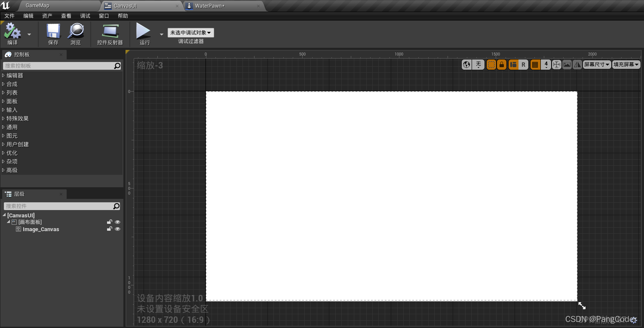This screenshot has height=328, width=644.
Task: Toggle the lock icon in designer toolbar
Action: [501, 65]
